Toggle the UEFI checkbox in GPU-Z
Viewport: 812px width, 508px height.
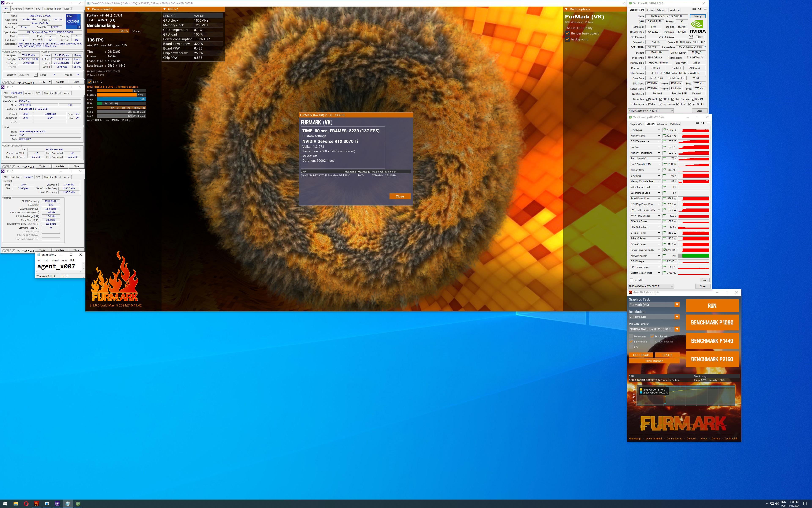pos(697,37)
